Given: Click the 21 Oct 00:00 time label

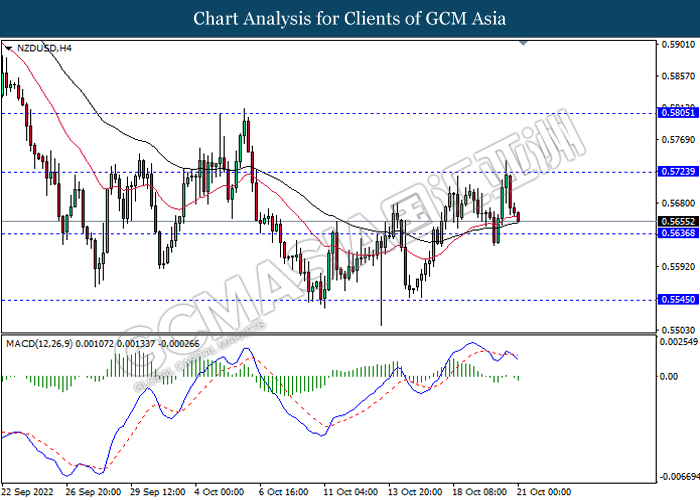Looking at the screenshot, I should pyautogui.click(x=544, y=492).
